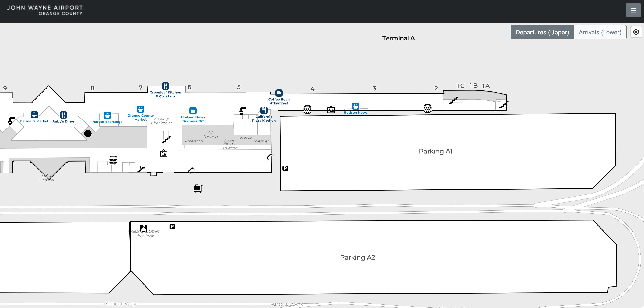Select the Harbor Exchange shop icon

[107, 115]
